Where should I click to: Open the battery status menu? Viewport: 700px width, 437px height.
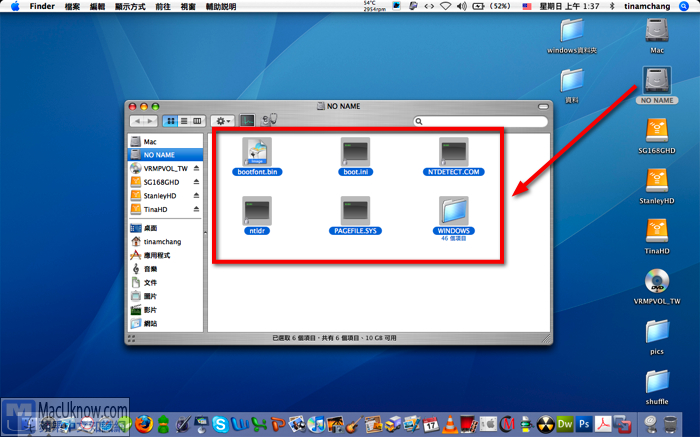[491, 6]
